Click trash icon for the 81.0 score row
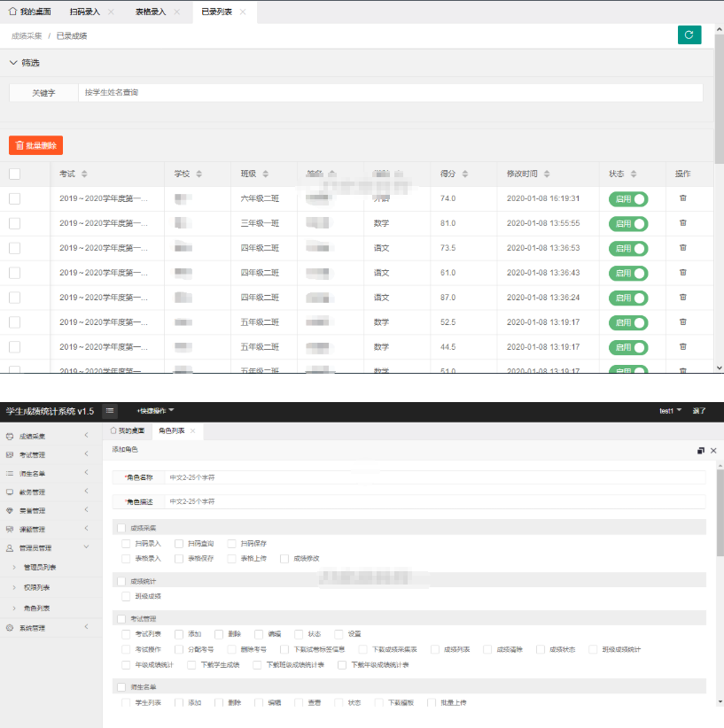The width and height of the screenshot is (724, 728). [x=682, y=223]
